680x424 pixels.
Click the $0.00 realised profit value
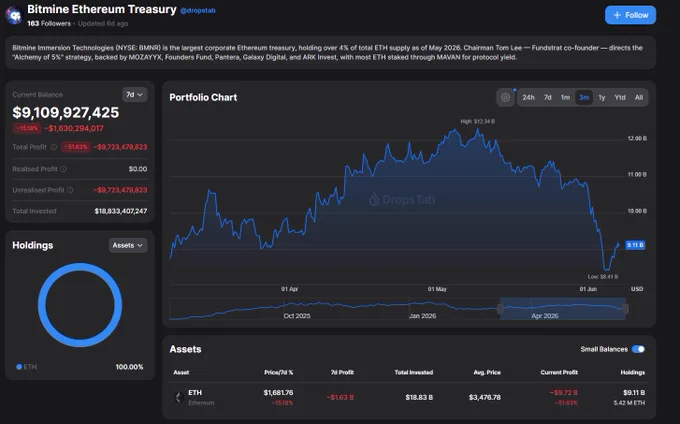pos(138,169)
